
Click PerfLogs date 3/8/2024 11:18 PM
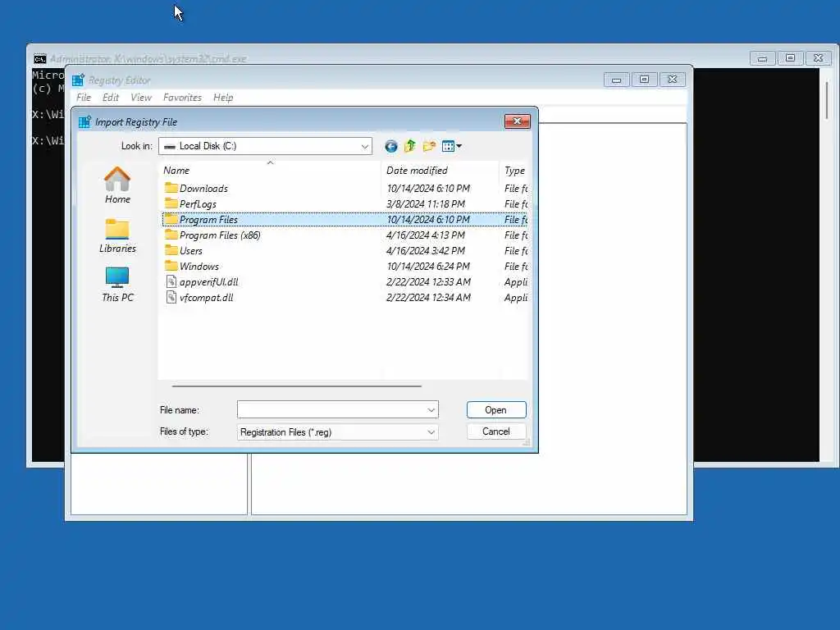click(426, 204)
